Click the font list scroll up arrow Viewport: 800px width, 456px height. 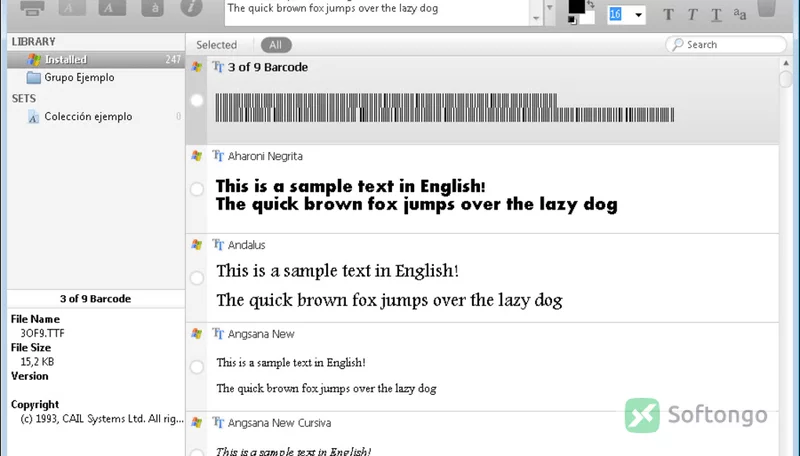(x=785, y=63)
